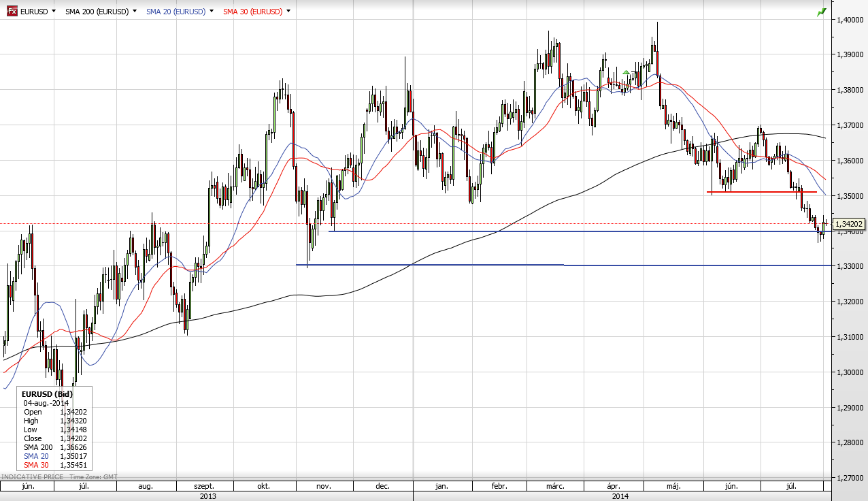Click the Open row in data box
This screenshot has width=868, height=501.
click(x=54, y=412)
